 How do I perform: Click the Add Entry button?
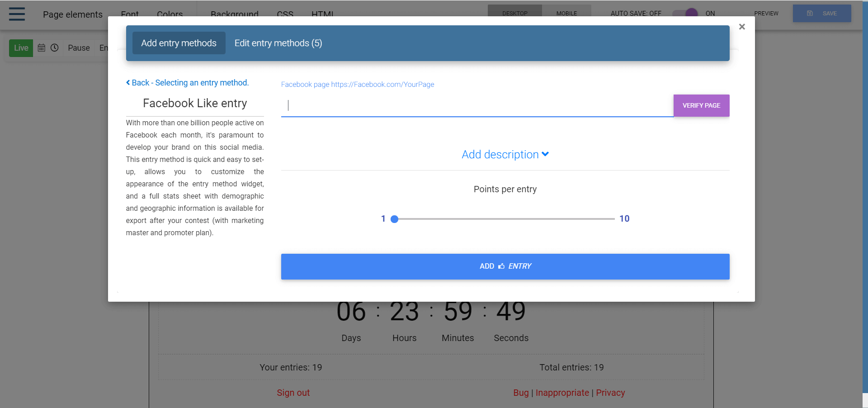pos(505,266)
